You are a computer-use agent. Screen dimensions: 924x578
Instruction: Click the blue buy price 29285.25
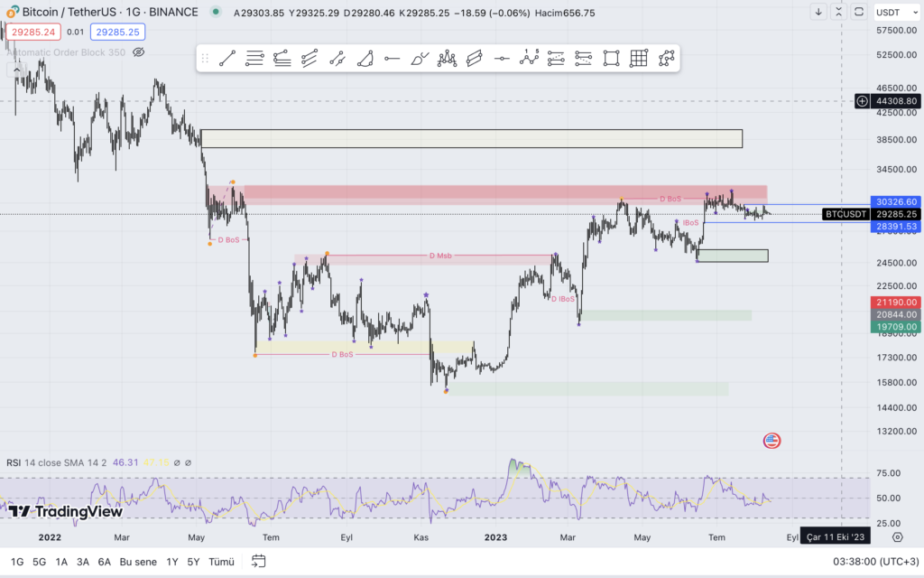pos(118,32)
